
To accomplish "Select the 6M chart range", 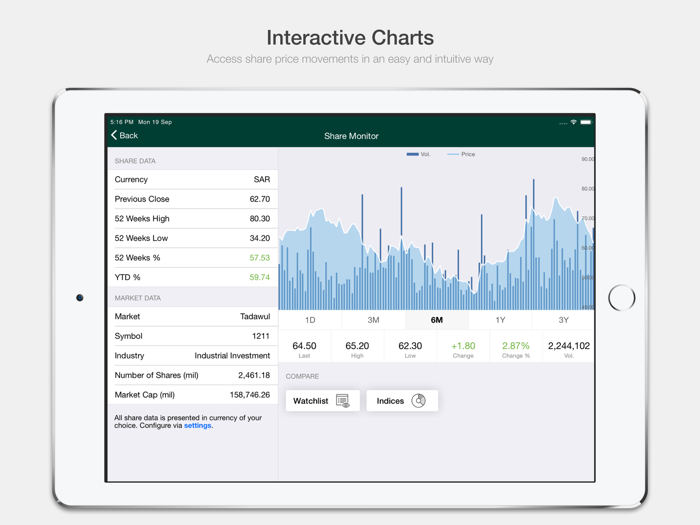I will click(x=437, y=320).
